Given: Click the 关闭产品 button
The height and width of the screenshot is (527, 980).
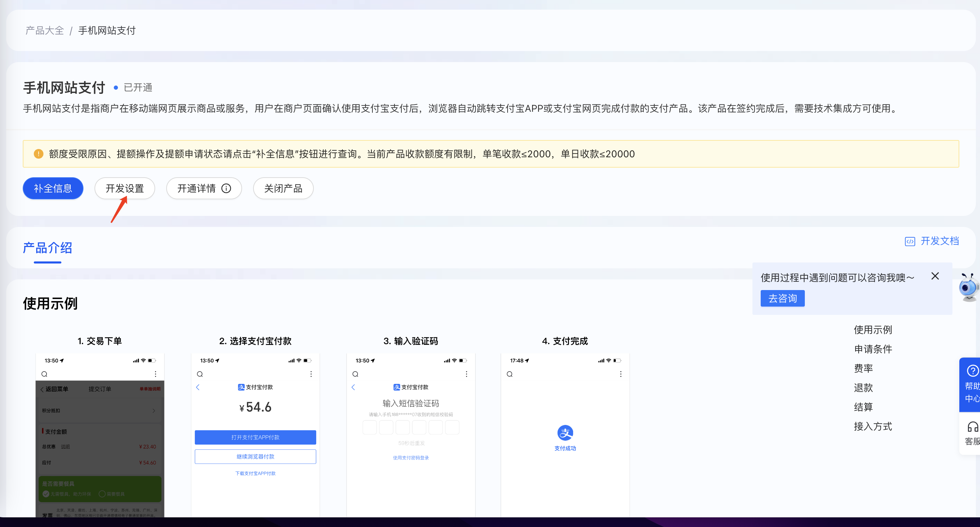Looking at the screenshot, I should pos(283,188).
